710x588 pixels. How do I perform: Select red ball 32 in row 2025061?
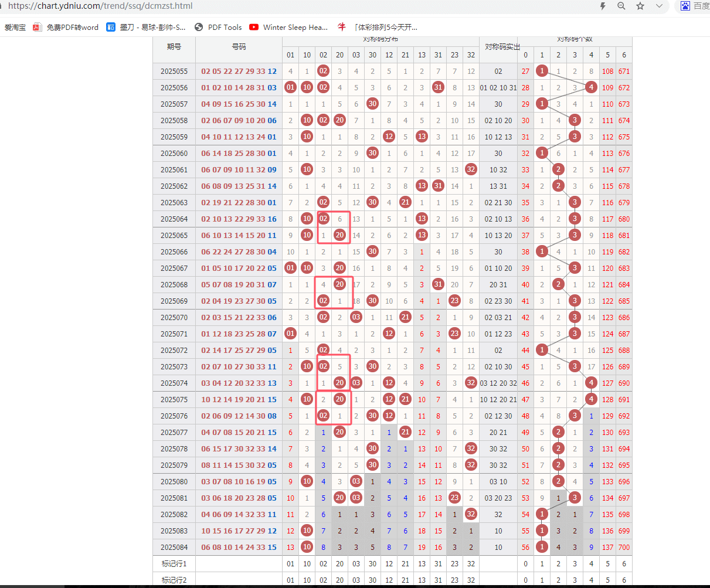[x=471, y=170]
